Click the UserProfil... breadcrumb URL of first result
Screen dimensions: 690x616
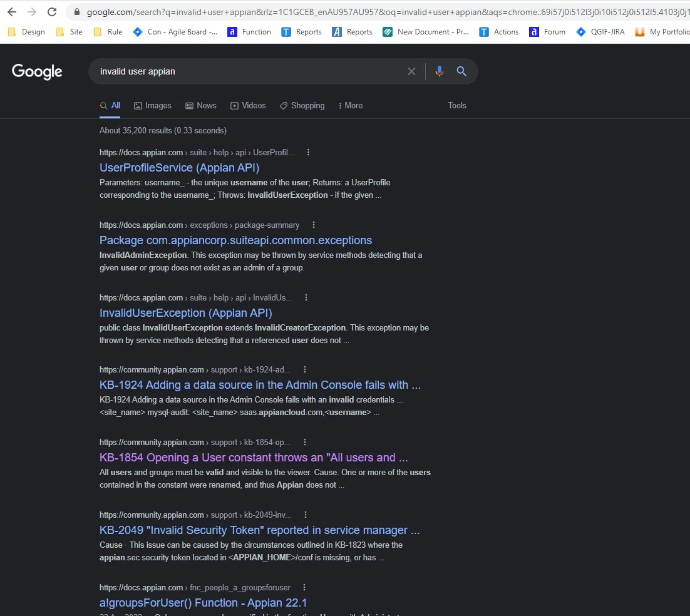click(197, 152)
